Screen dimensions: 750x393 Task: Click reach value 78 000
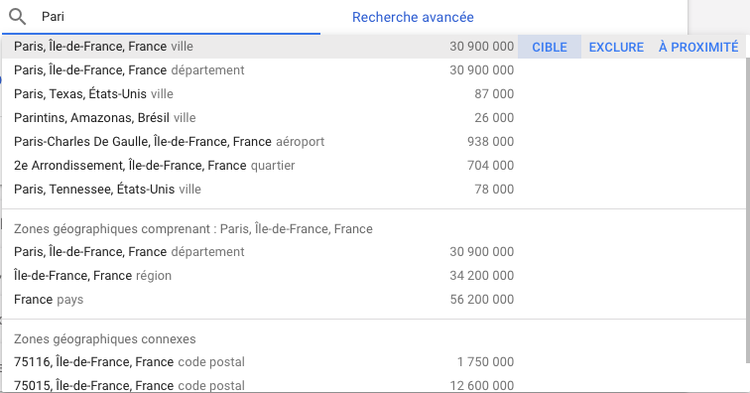click(494, 189)
